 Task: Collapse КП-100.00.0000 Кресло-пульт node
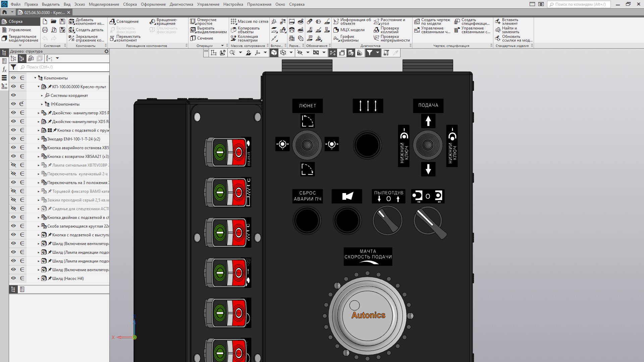(x=39, y=87)
